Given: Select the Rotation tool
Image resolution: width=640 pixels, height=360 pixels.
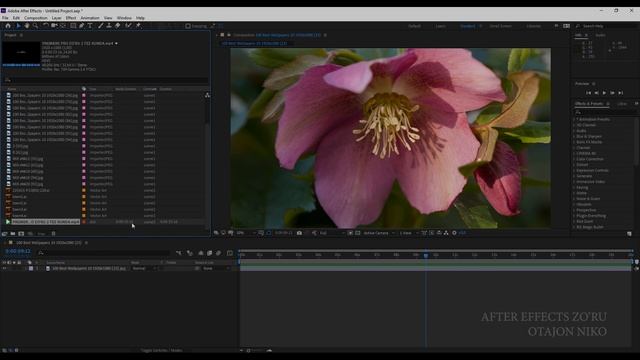Looking at the screenshot, I should pos(46,25).
